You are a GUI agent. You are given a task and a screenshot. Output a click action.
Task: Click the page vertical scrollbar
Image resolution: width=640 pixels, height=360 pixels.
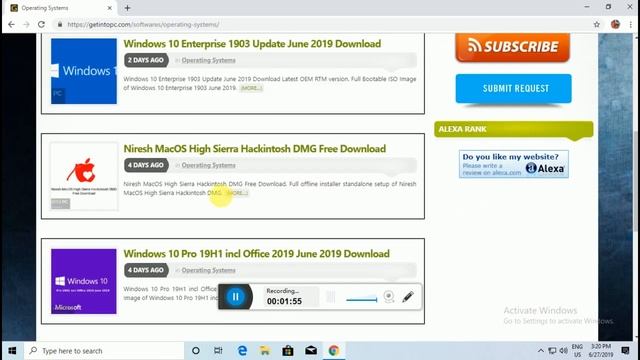point(636,182)
